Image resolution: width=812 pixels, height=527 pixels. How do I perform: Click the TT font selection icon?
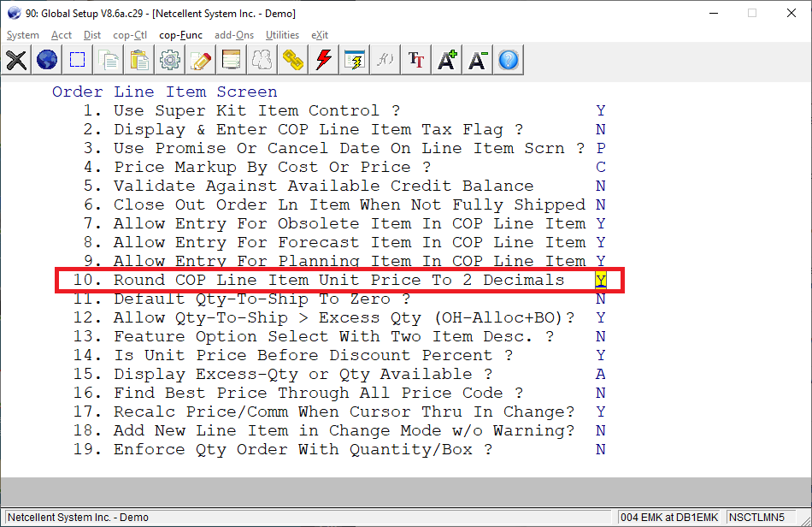(x=416, y=60)
